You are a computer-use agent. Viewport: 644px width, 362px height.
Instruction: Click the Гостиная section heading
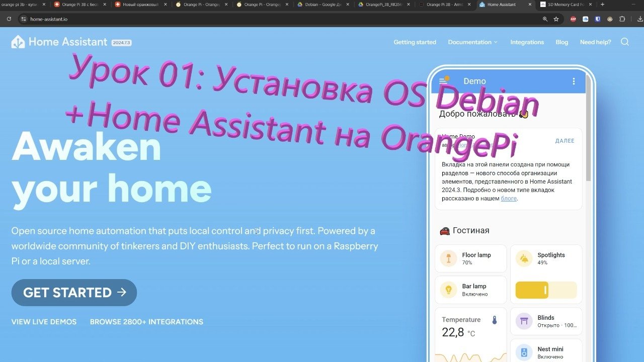(471, 231)
